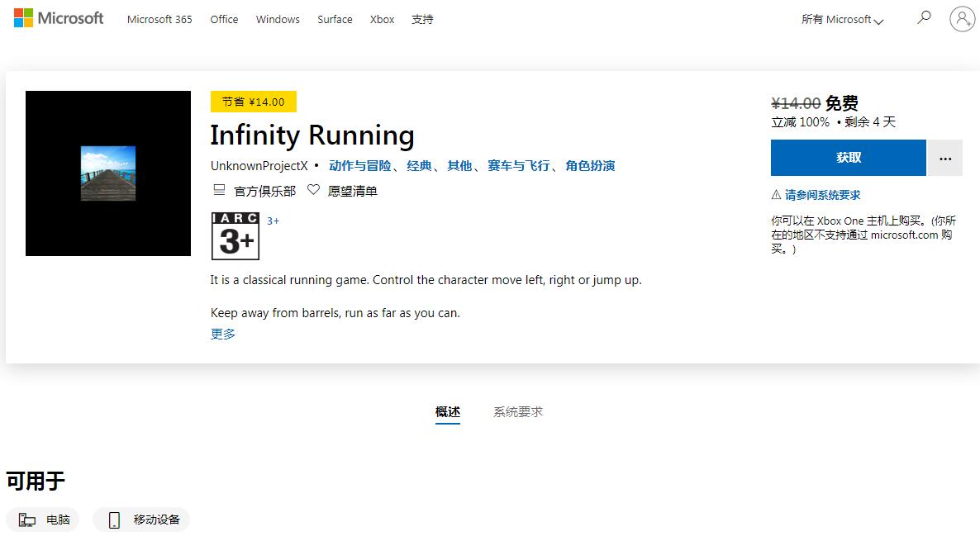
Task: Click 剩余 4 天 remaining text
Action: [x=870, y=122]
